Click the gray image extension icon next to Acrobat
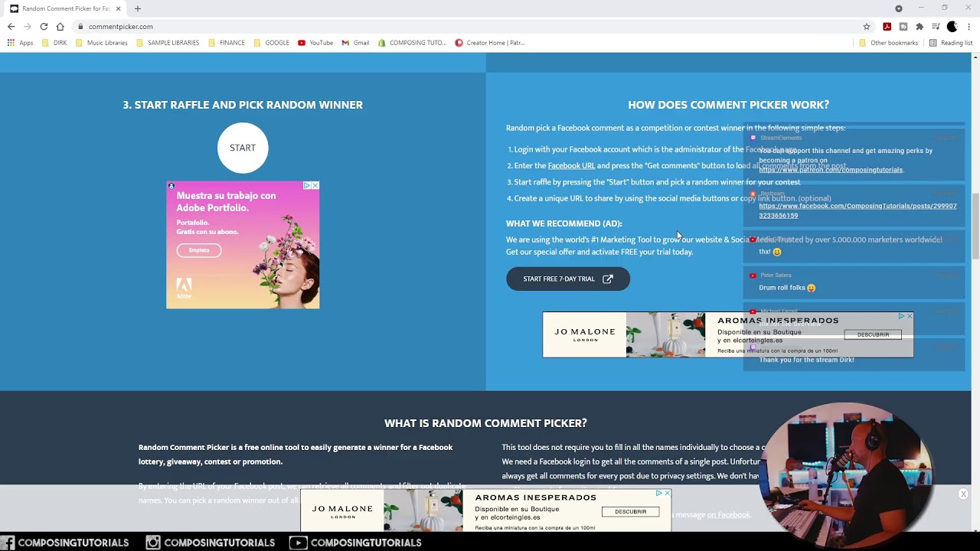 pyautogui.click(x=903, y=27)
